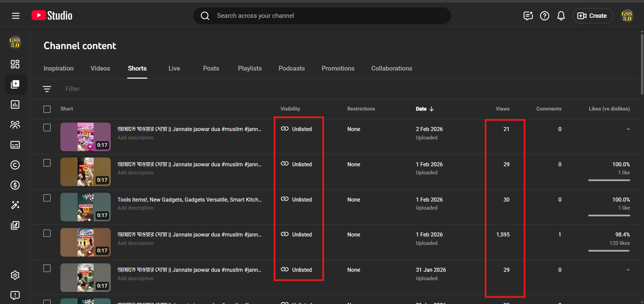Open the hamburger navigation menu
This screenshot has height=304, width=644.
16,16
